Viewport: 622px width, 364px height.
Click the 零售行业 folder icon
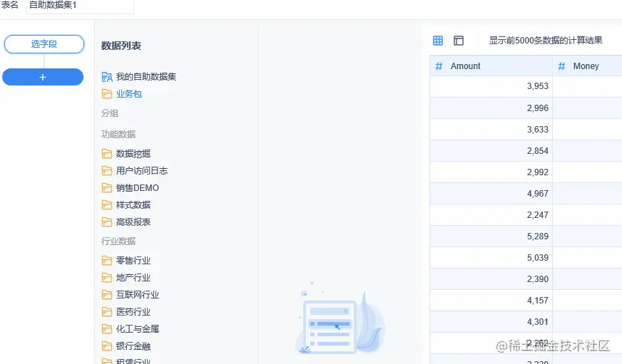(x=107, y=261)
